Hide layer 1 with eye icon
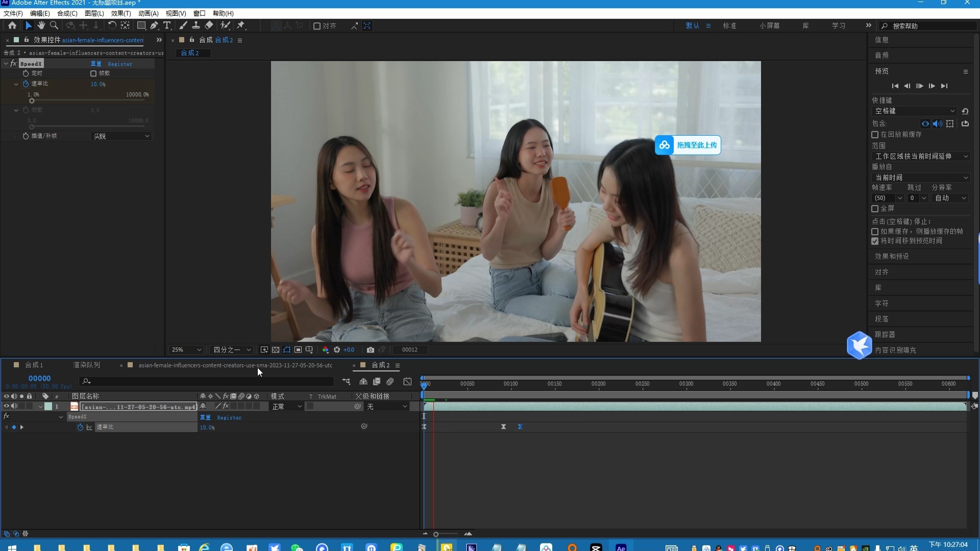Viewport: 980px width, 551px height. point(6,407)
